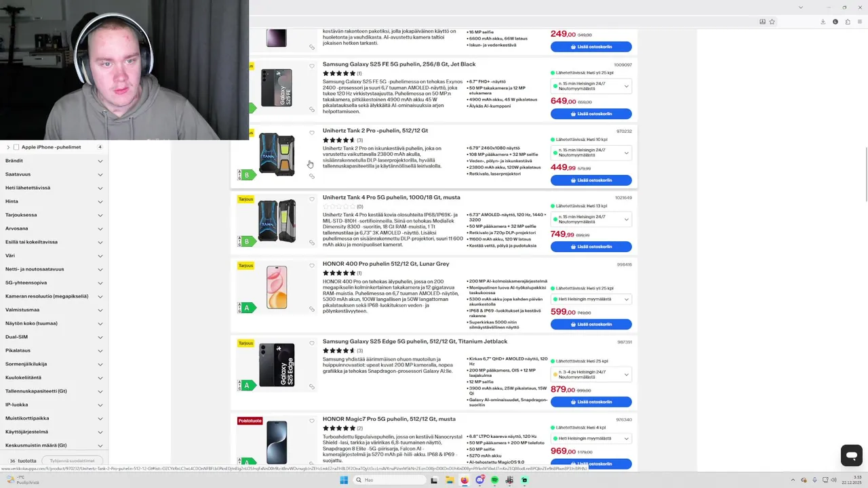Click the HONOR 400 Pro phone thumbnail
Viewport: 868px width, 488px height.
(x=277, y=287)
